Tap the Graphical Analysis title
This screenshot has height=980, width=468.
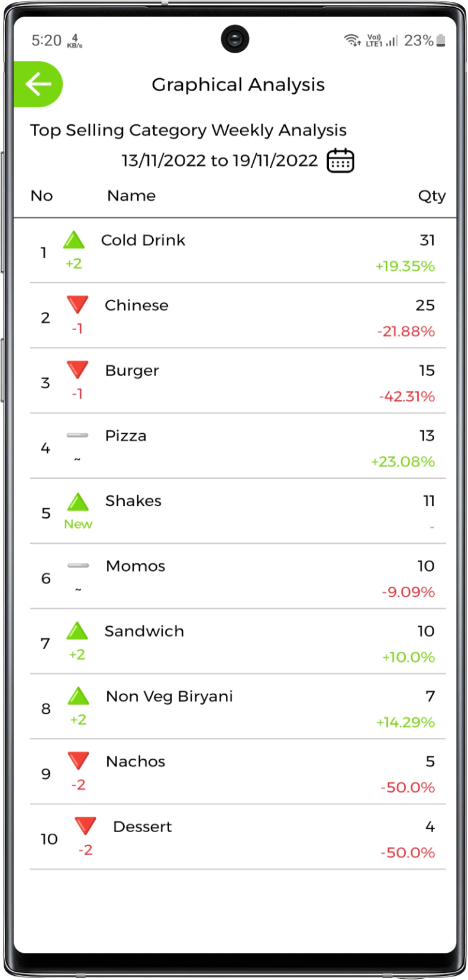point(238,85)
